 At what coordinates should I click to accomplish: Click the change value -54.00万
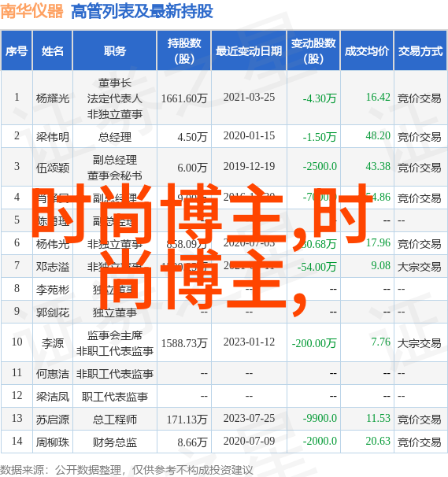(317, 267)
